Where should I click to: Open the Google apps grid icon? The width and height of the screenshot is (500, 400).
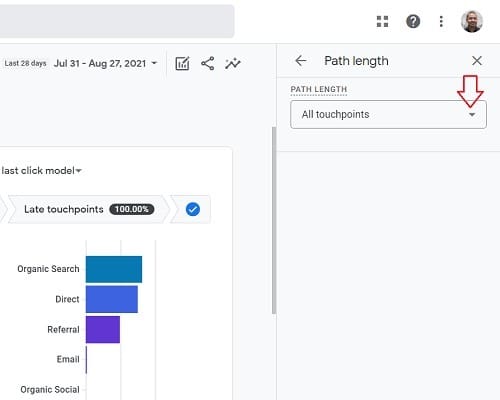click(382, 22)
